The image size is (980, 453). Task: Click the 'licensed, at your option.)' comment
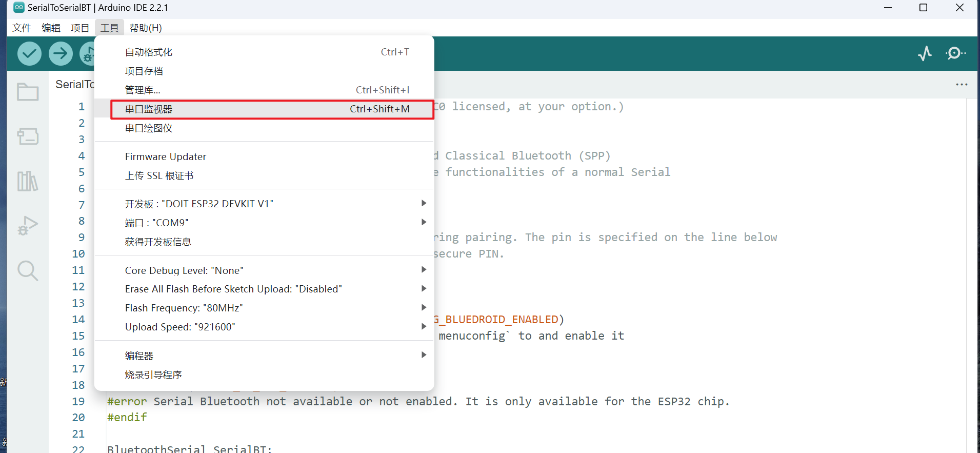point(537,106)
